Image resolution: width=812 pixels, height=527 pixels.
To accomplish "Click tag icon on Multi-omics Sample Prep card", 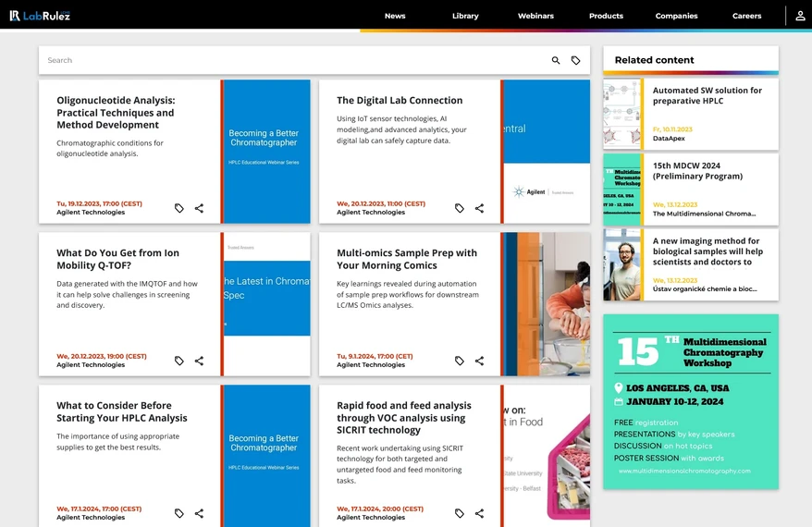I will pos(460,361).
